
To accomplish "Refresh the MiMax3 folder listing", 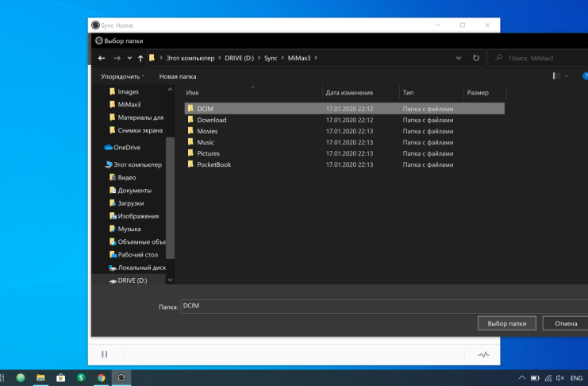I will point(476,58).
